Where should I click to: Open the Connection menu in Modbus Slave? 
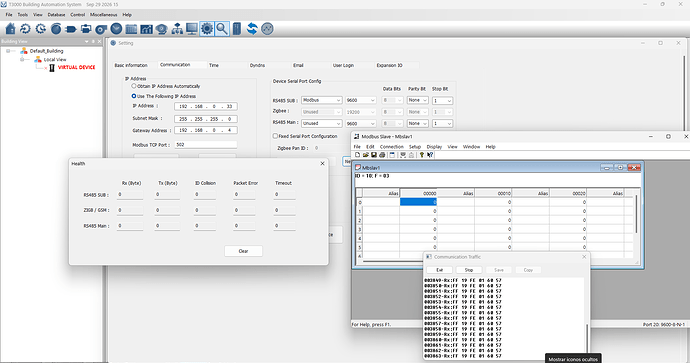[x=392, y=147]
